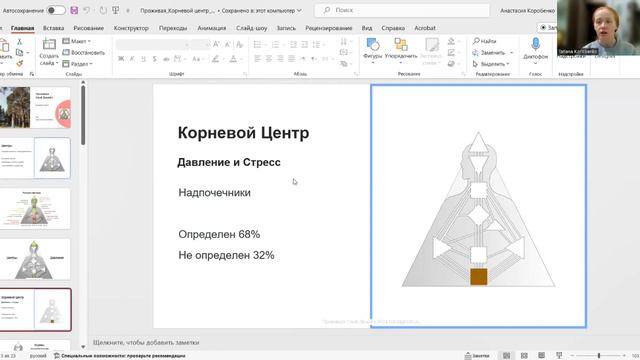Screen dimensions: 640x360
Task: Click the Decrease Font Size icon
Action: [x=227, y=44]
